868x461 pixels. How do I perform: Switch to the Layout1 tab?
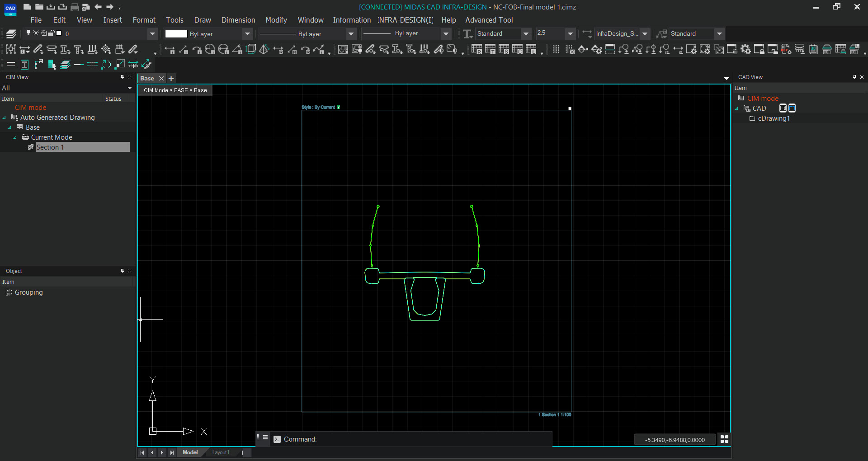click(221, 452)
